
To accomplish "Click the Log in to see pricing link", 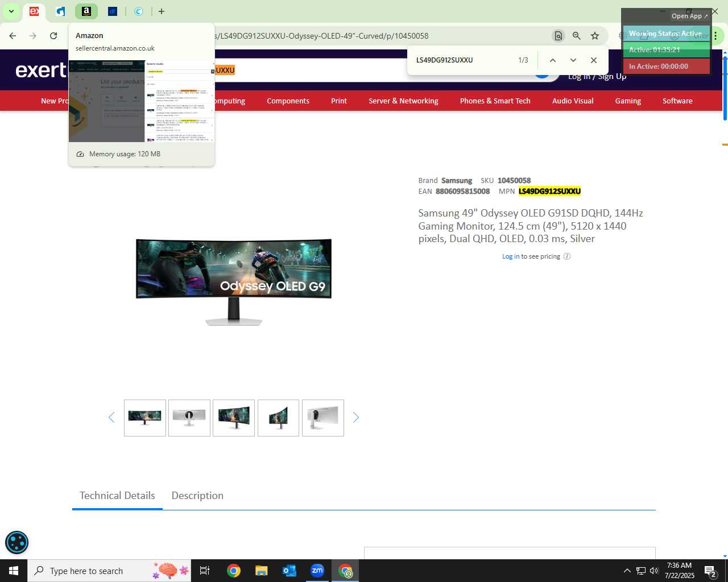I will click(x=511, y=256).
